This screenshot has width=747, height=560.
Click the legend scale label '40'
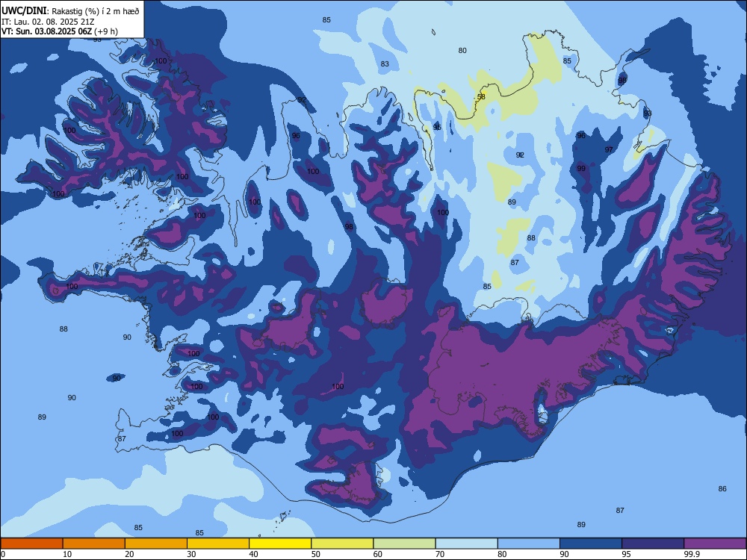pos(254,554)
